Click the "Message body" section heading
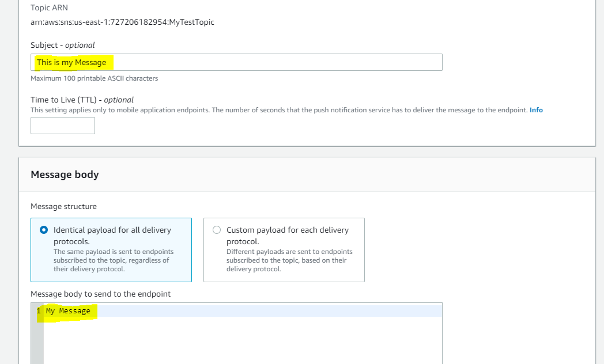 coord(65,175)
